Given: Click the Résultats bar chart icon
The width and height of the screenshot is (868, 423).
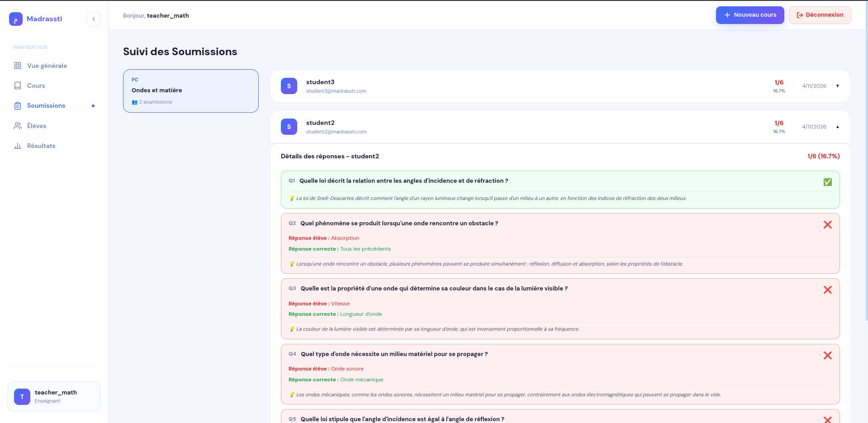Looking at the screenshot, I should click(x=18, y=146).
